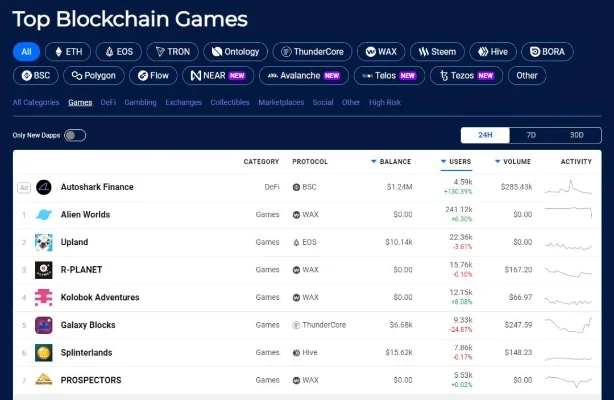Select the Other protocols pill
The height and width of the screenshot is (400, 614).
(527, 76)
